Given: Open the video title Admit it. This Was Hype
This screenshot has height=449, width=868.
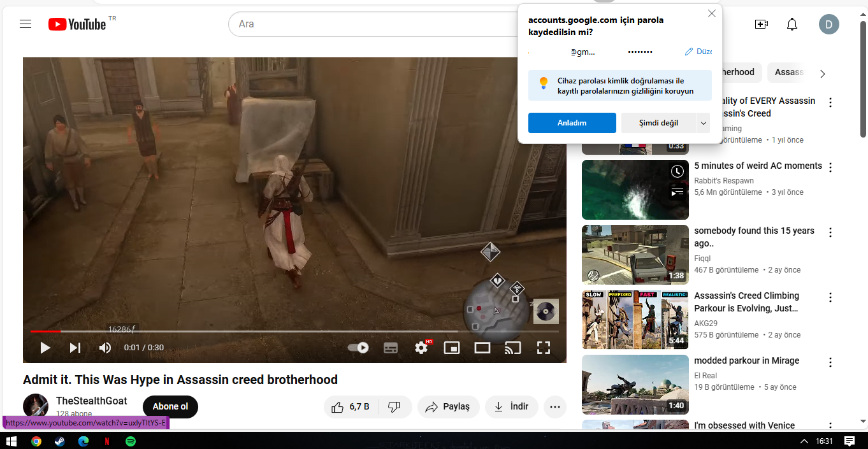Looking at the screenshot, I should (x=180, y=380).
